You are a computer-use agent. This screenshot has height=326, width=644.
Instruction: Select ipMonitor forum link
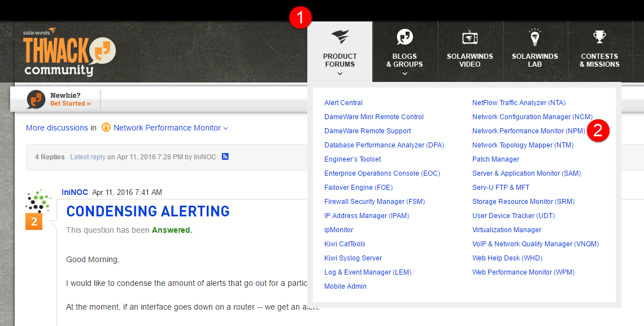[x=338, y=230]
